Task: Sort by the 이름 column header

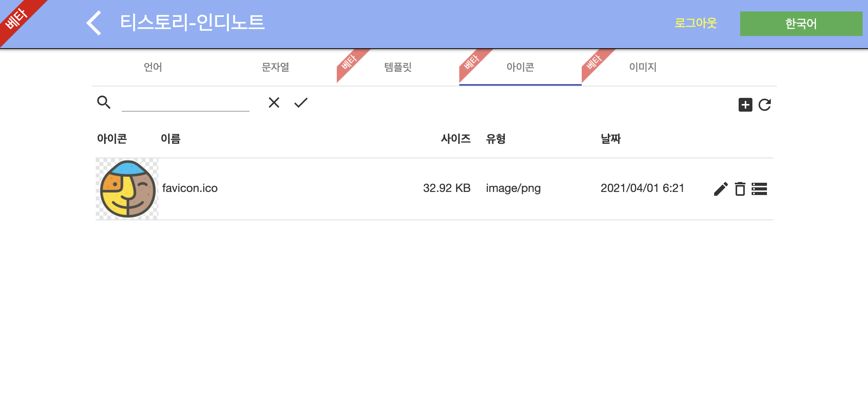Action: [x=171, y=139]
